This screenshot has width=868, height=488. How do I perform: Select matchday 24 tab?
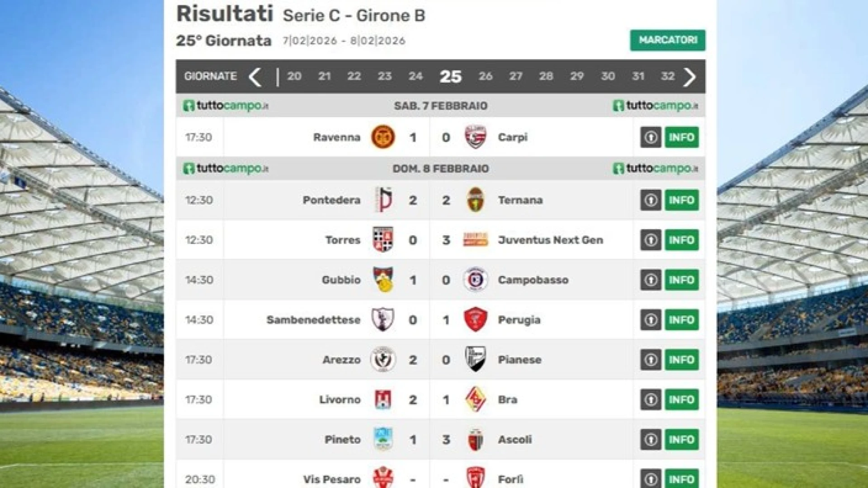415,76
